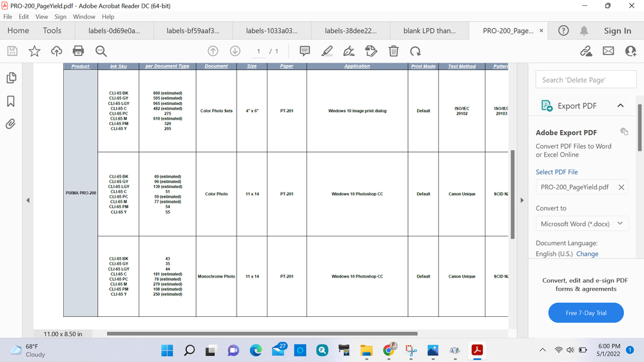The image size is (644, 362).
Task: Switch to blank LPD than document tab
Action: pos(429,31)
